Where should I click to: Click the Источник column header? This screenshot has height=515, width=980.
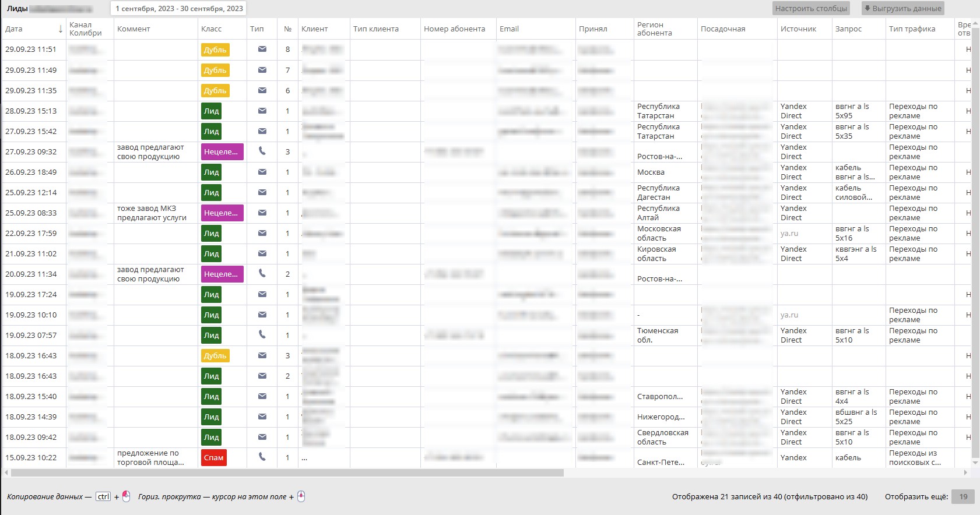798,29
